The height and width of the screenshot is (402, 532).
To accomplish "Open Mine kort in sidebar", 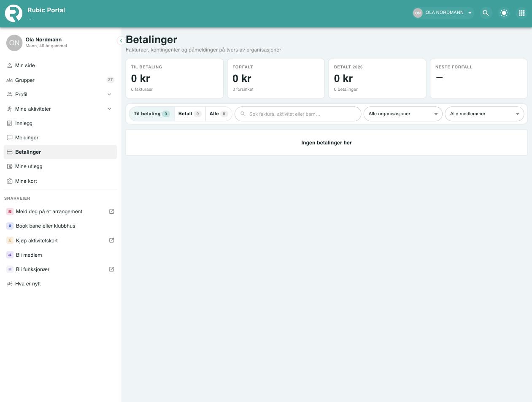I will (60, 181).
